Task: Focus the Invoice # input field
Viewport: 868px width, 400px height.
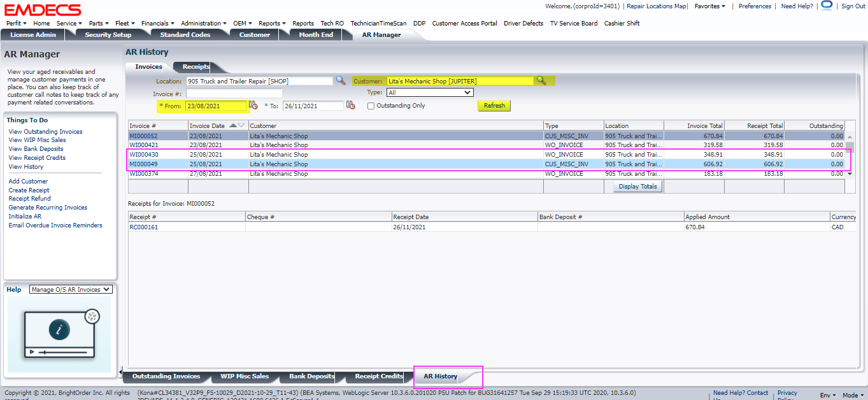Action: point(234,94)
